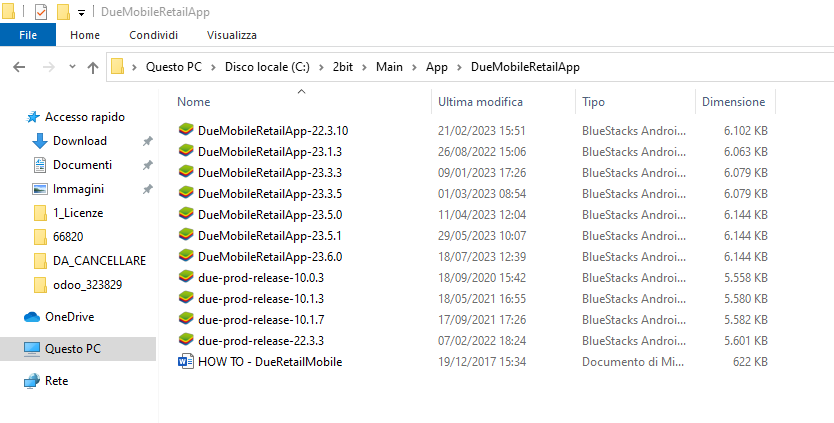Click BlueStacks icon of DueMobileRetailApp-22.3.10
This screenshot has width=834, height=423.
(186, 130)
